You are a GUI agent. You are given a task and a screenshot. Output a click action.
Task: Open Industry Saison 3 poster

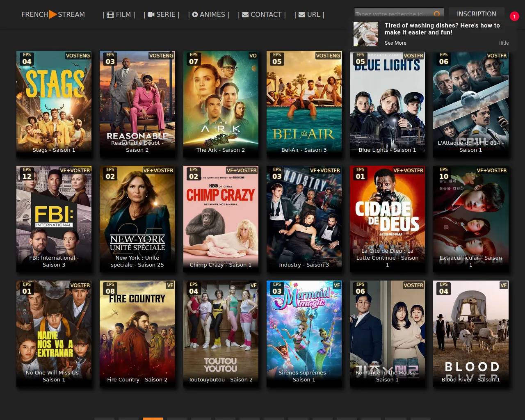304,219
